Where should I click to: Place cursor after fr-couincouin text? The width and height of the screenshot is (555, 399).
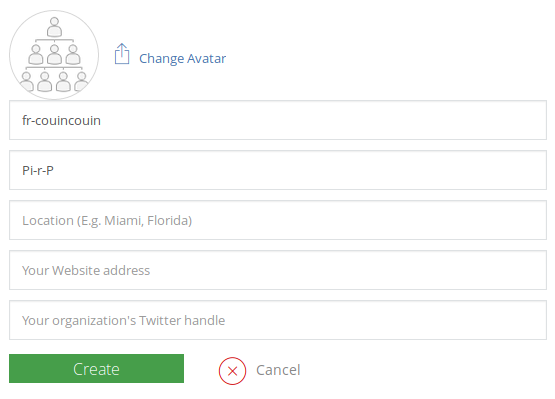(102, 120)
